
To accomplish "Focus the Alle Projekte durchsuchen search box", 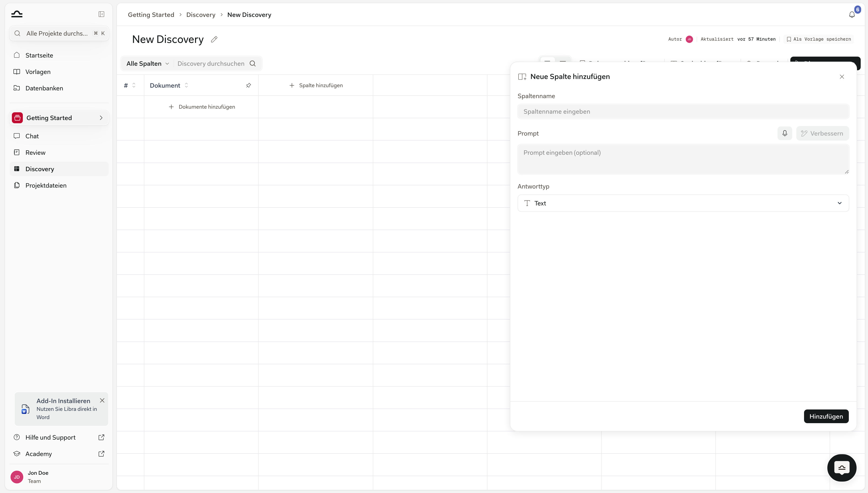I will 59,33.
